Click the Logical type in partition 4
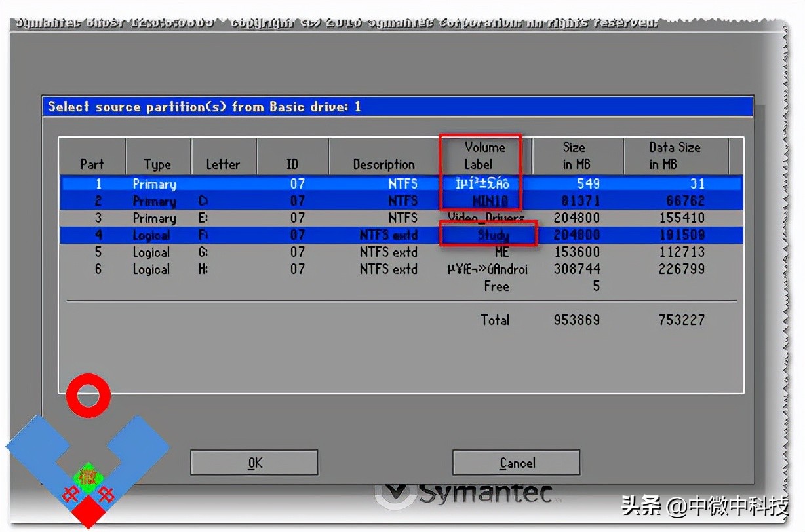Image resolution: width=805 pixels, height=532 pixels. tap(151, 236)
